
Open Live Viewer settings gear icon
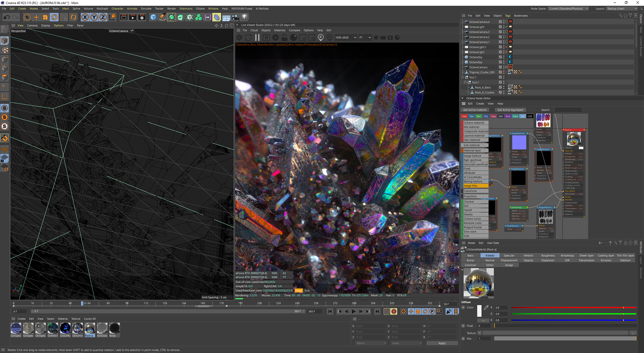pyautogui.click(x=275, y=38)
